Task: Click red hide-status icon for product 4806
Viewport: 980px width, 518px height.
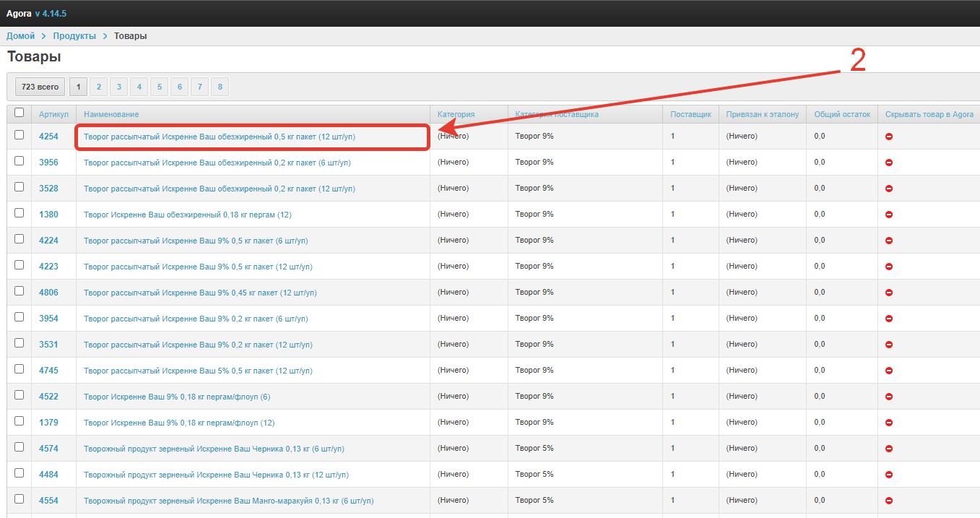Action: (889, 293)
